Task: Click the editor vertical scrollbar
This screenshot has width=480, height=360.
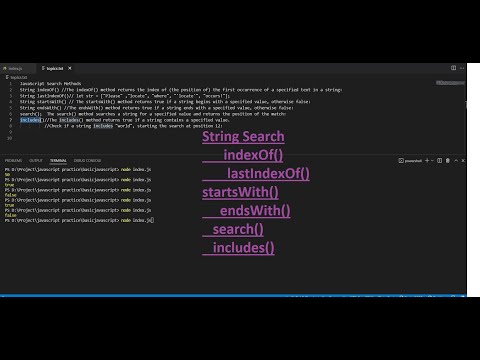Action: coord(466,105)
